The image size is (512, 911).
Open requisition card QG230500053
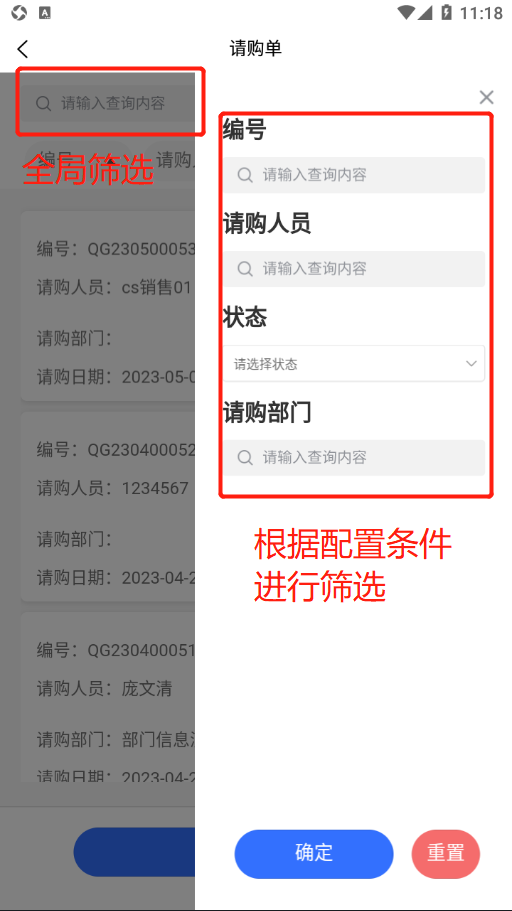[108, 306]
